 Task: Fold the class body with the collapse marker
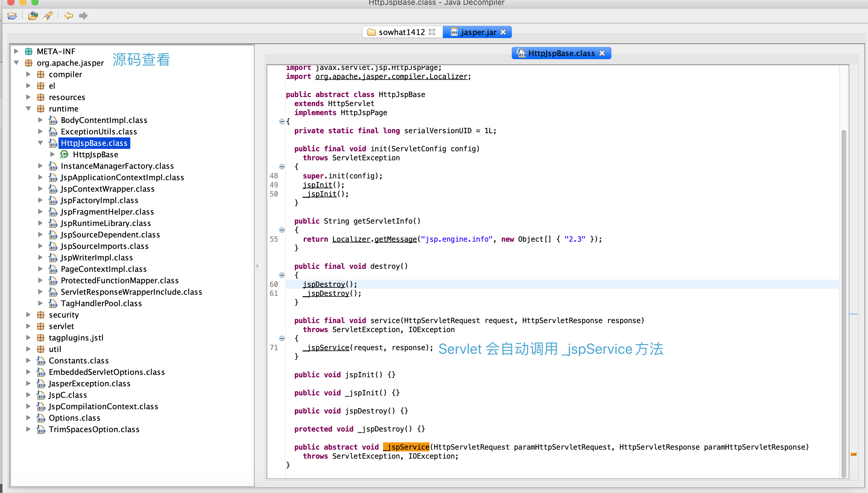tap(281, 121)
